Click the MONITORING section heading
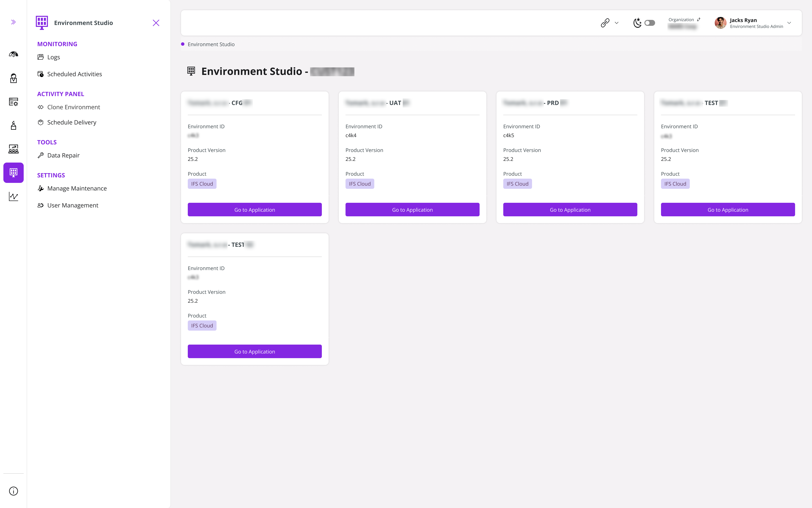Screen dimensions: 812x508 click(57, 44)
